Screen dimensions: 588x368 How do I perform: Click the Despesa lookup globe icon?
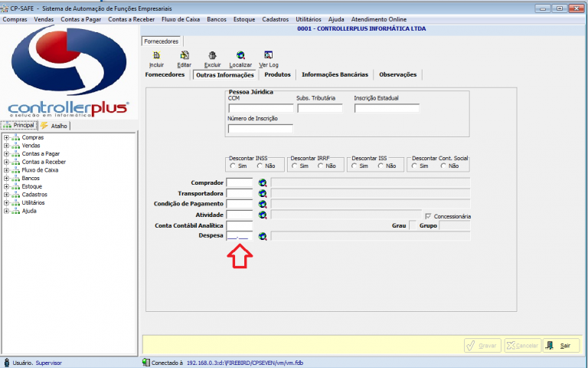263,236
